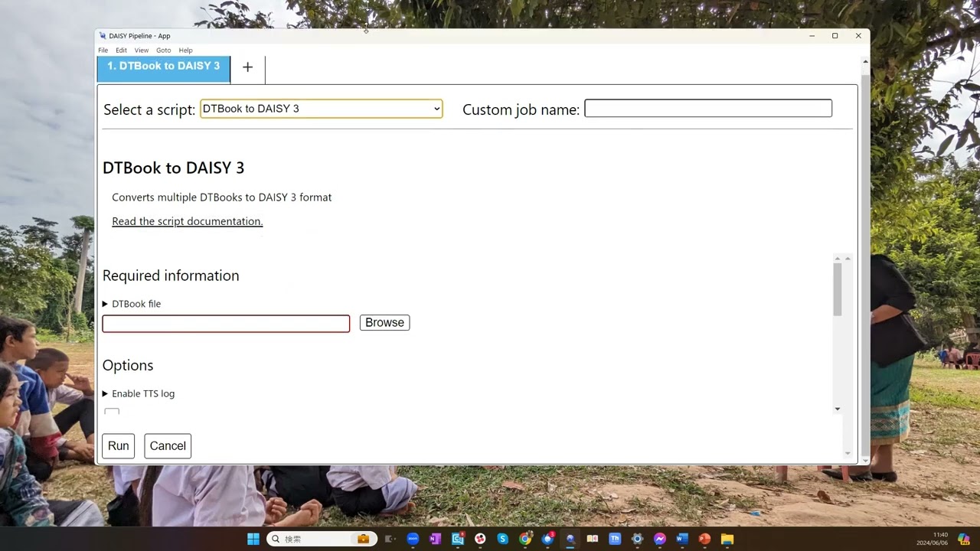Click the DTBook to DAISY 3 heading
This screenshot has width=980, height=551.
[x=173, y=168]
